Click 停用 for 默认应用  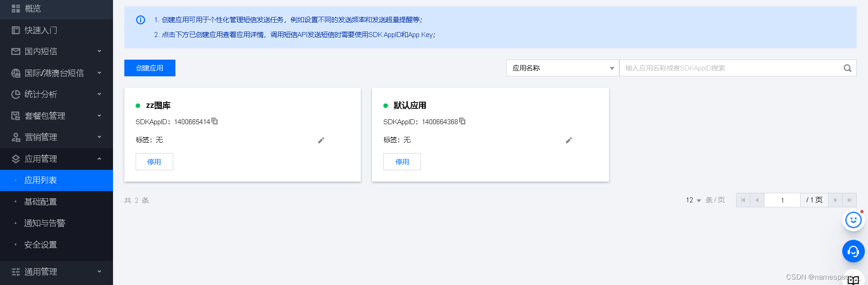[402, 162]
